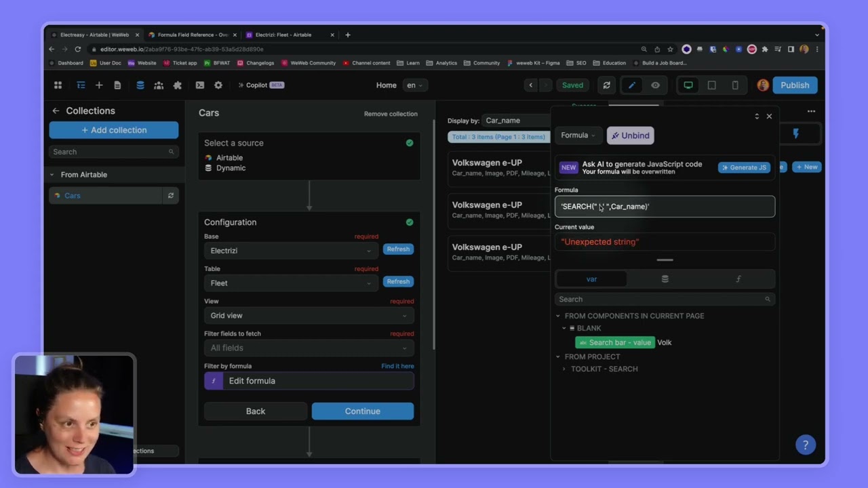This screenshot has height=488, width=868.
Task: Insert Search bar - value variable
Action: [x=615, y=343]
